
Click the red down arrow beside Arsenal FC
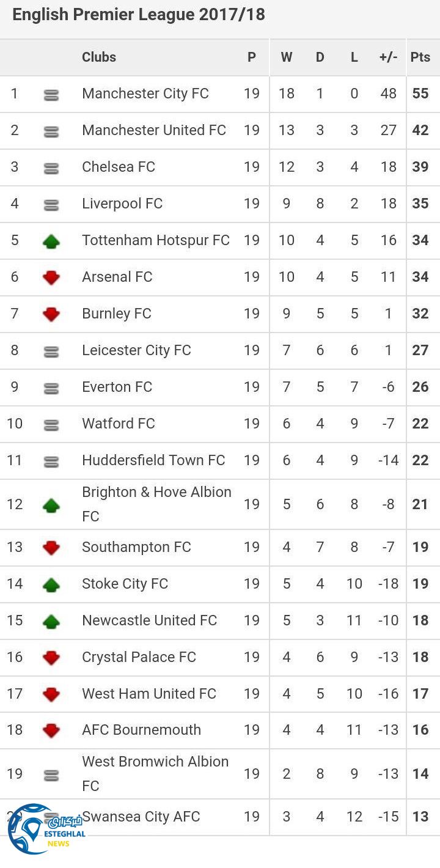click(51, 278)
